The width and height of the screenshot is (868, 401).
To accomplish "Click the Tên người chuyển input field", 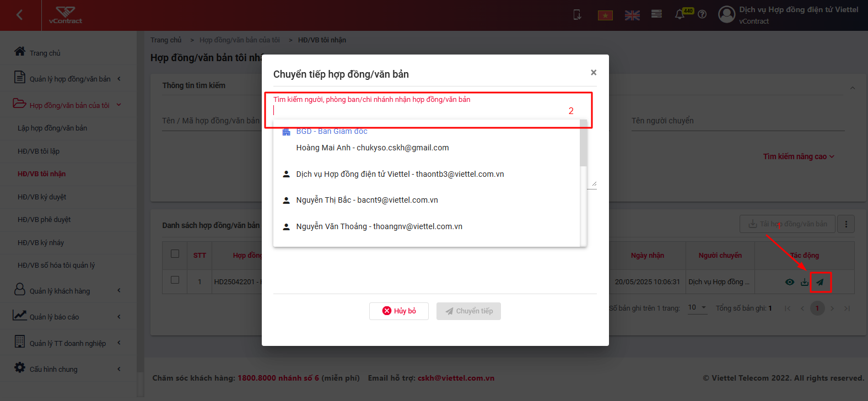I will pos(738,121).
